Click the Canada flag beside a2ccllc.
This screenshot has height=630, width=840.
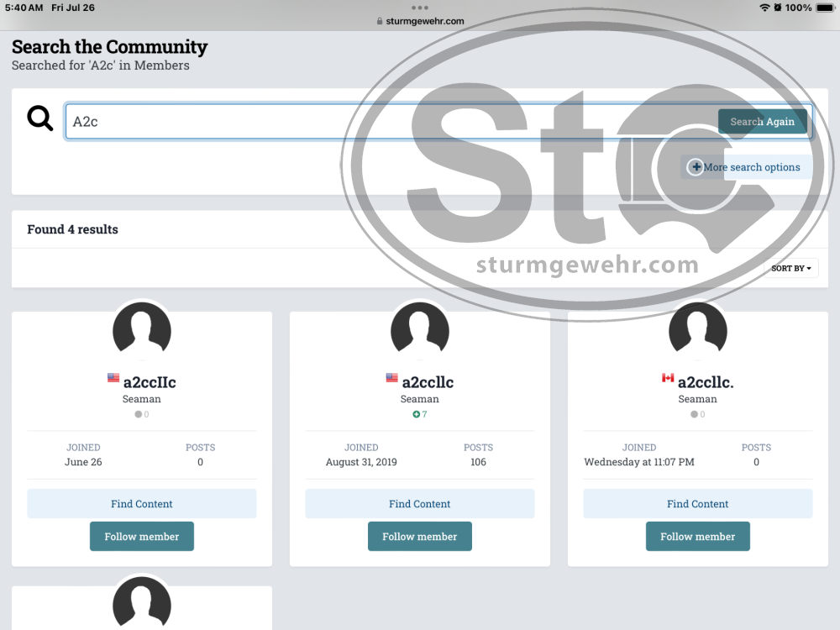668,378
